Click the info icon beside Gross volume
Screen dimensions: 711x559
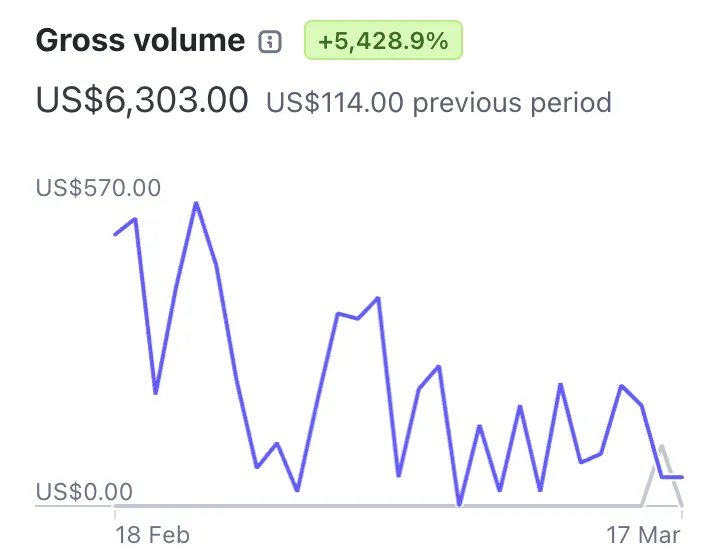[x=270, y=42]
